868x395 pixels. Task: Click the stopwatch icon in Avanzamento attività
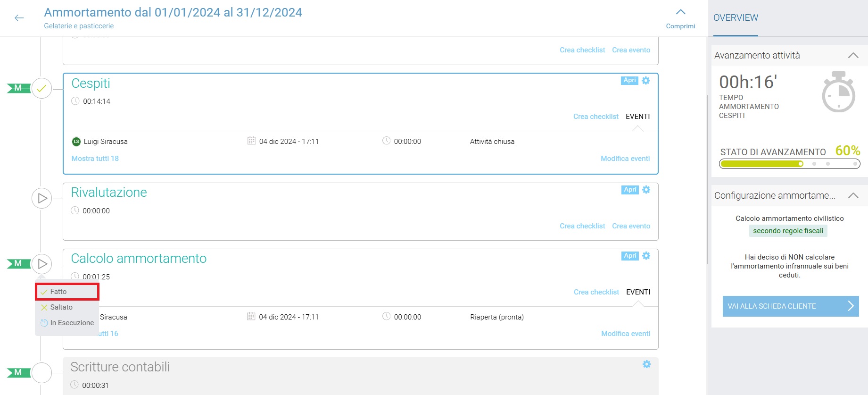coord(838,92)
